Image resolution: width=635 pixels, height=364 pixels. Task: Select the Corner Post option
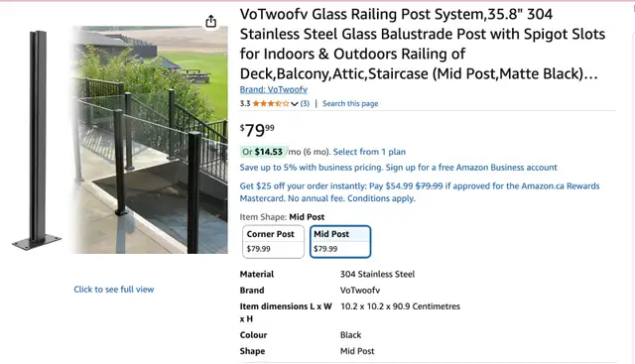point(273,242)
